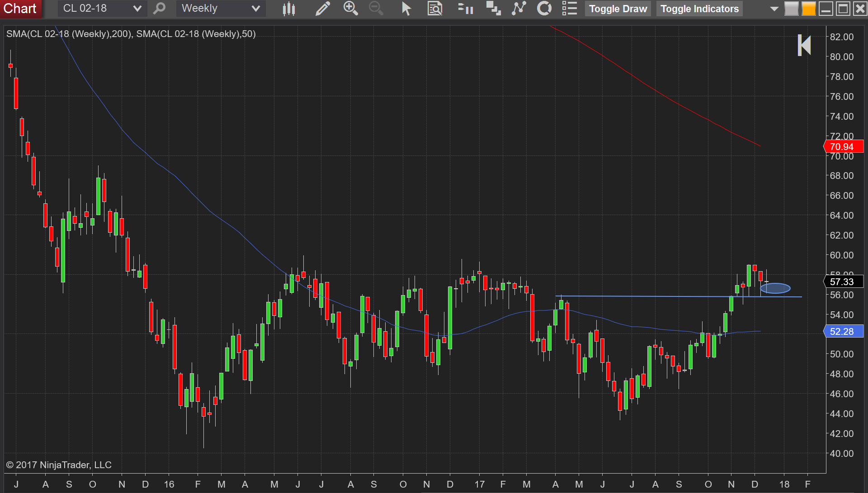
Task: Choose the arrow pointer cursor tool
Action: [x=406, y=9]
